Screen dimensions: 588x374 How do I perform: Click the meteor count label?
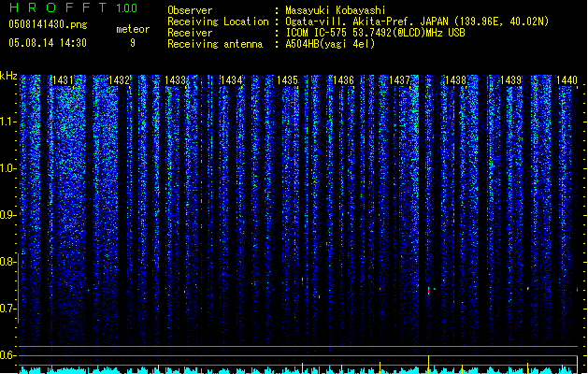pyautogui.click(x=133, y=29)
